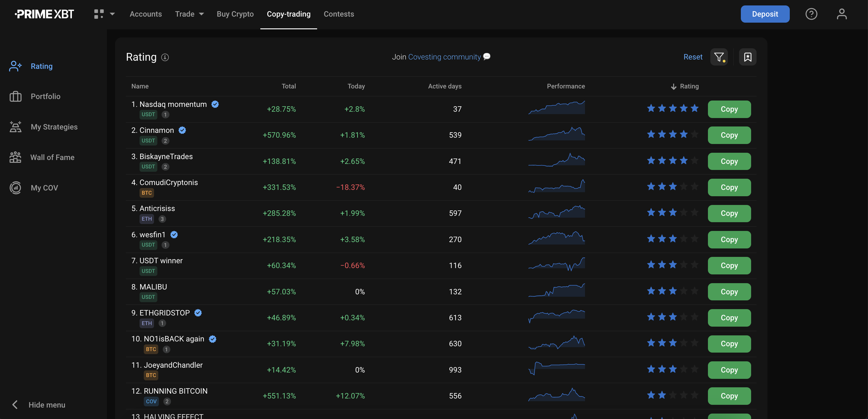Copy the Anticrisiss strategy
The width and height of the screenshot is (868, 419).
(729, 213)
